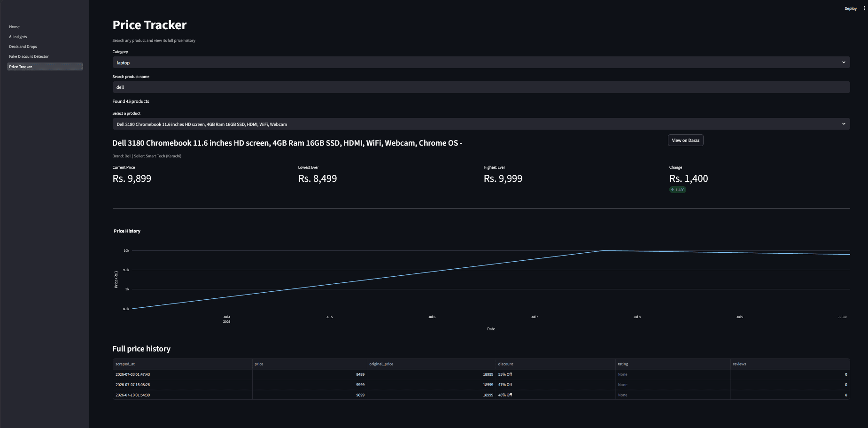
Task: Click the Jul 5 chart axis label
Action: (329, 317)
